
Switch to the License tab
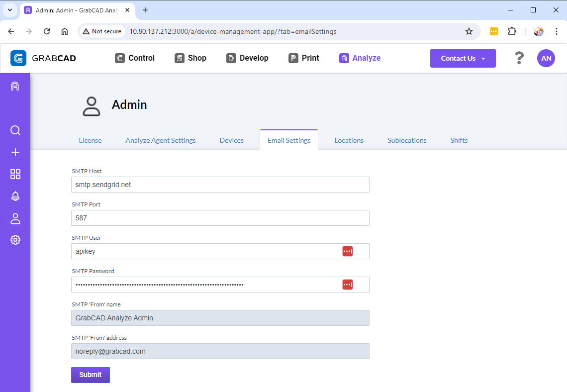point(90,140)
